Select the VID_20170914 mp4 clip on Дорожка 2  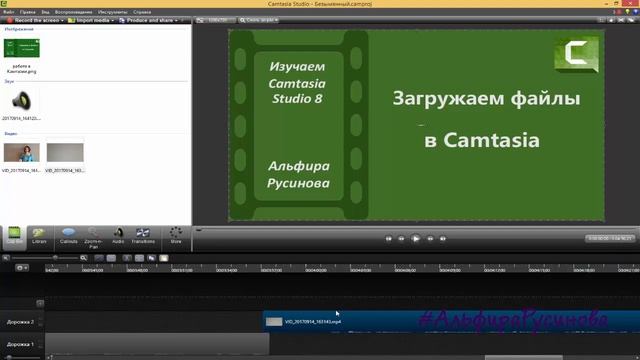tap(451, 322)
